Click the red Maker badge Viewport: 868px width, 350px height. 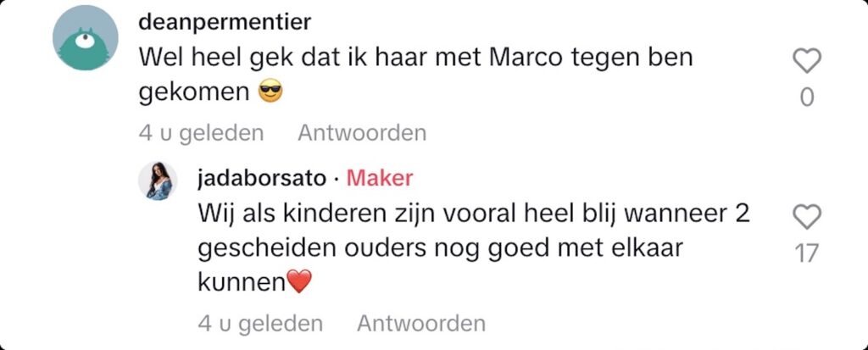point(380,178)
